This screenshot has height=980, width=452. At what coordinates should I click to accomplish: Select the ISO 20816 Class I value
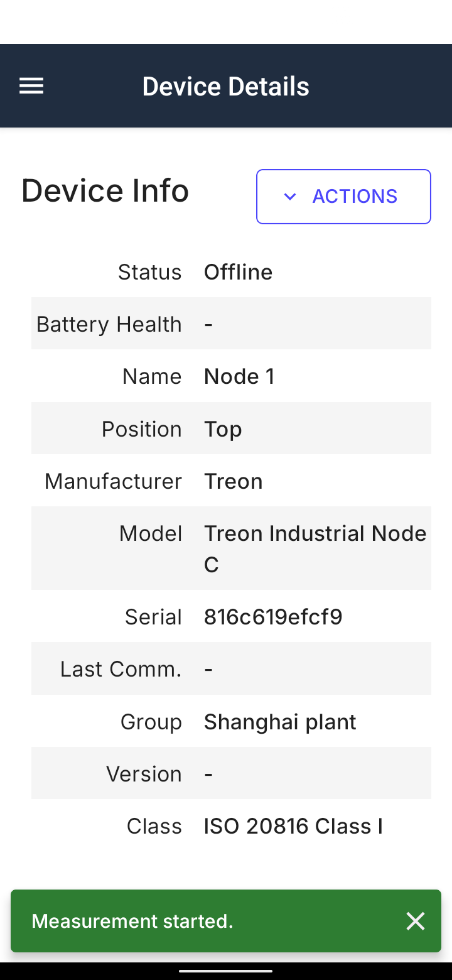pyautogui.click(x=293, y=826)
